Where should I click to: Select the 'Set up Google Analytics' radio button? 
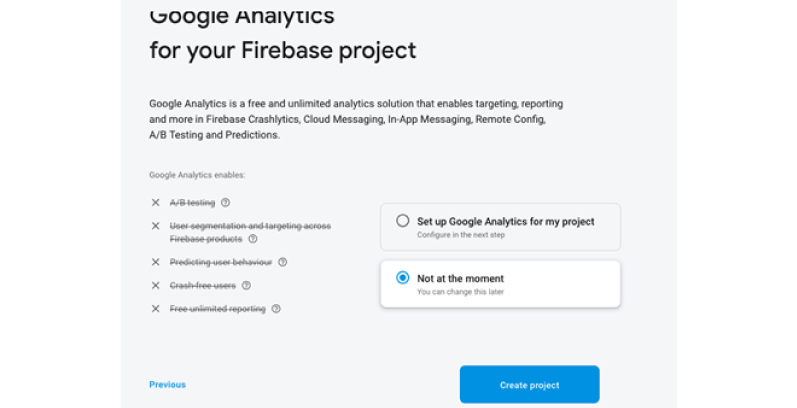pos(403,221)
